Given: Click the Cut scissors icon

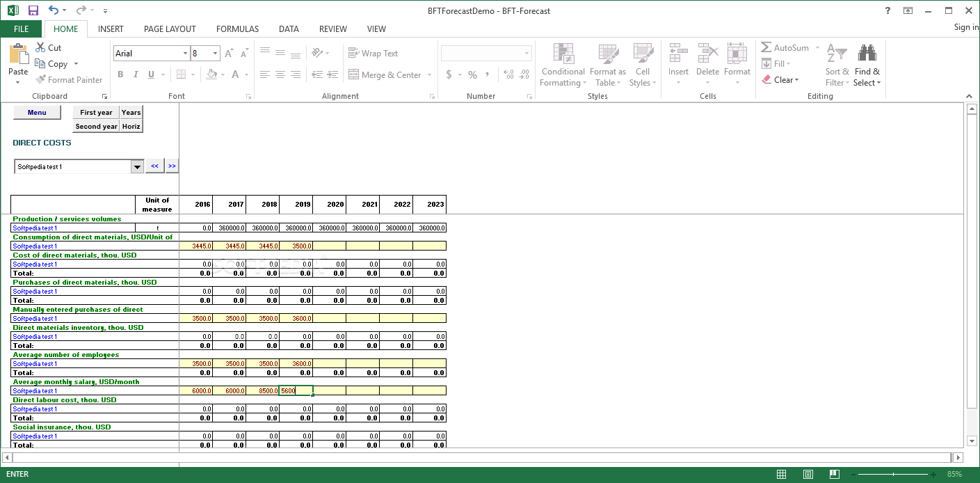Looking at the screenshot, I should 40,47.
